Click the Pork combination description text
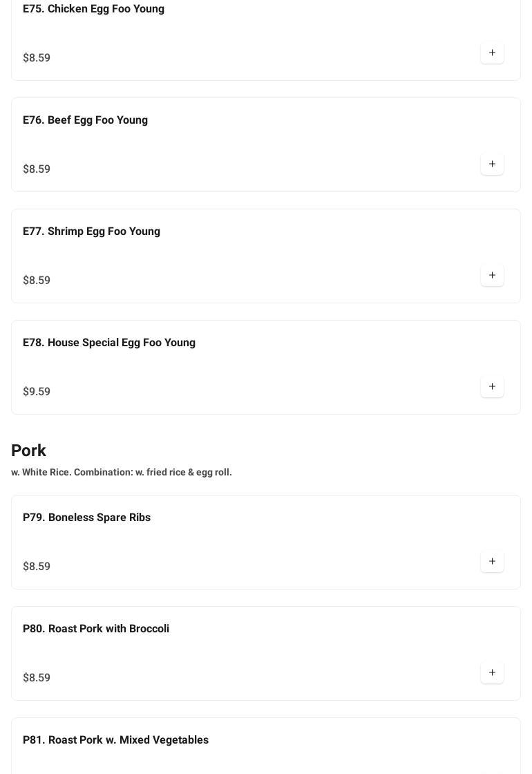Image resolution: width=532 pixels, height=774 pixels. 122,473
